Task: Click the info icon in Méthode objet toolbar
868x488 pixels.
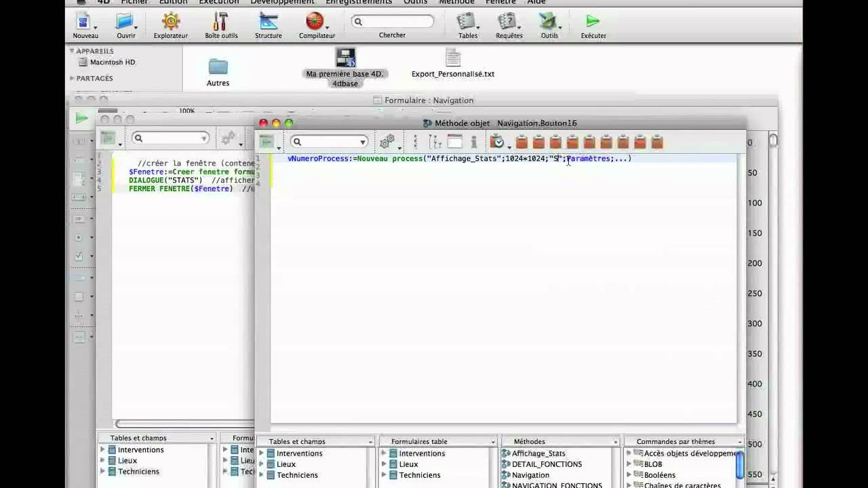Action: (473, 142)
